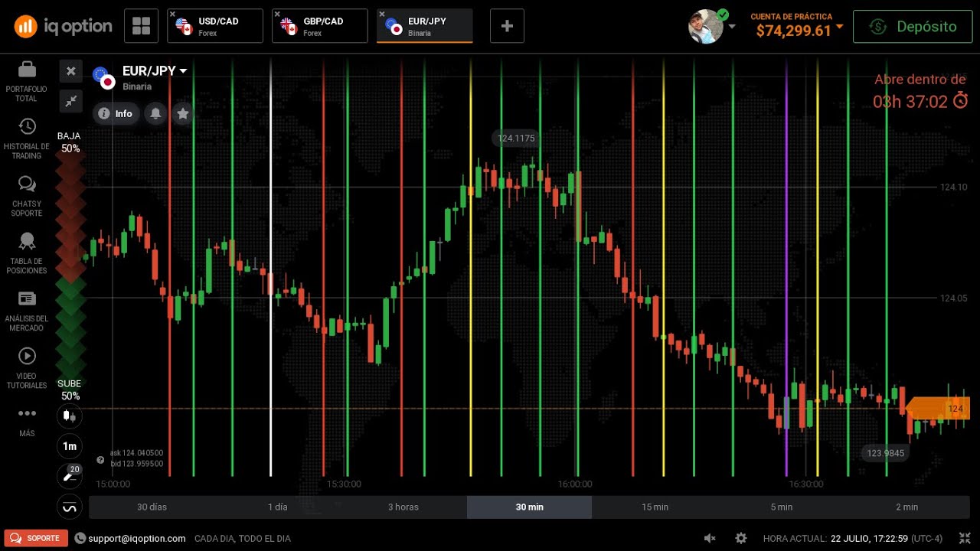Click the 16:00:00 time axis label
The image size is (980, 551).
pyautogui.click(x=575, y=484)
